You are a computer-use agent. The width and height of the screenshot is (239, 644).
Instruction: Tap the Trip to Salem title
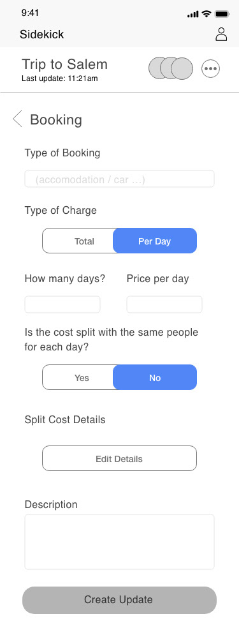coord(65,64)
